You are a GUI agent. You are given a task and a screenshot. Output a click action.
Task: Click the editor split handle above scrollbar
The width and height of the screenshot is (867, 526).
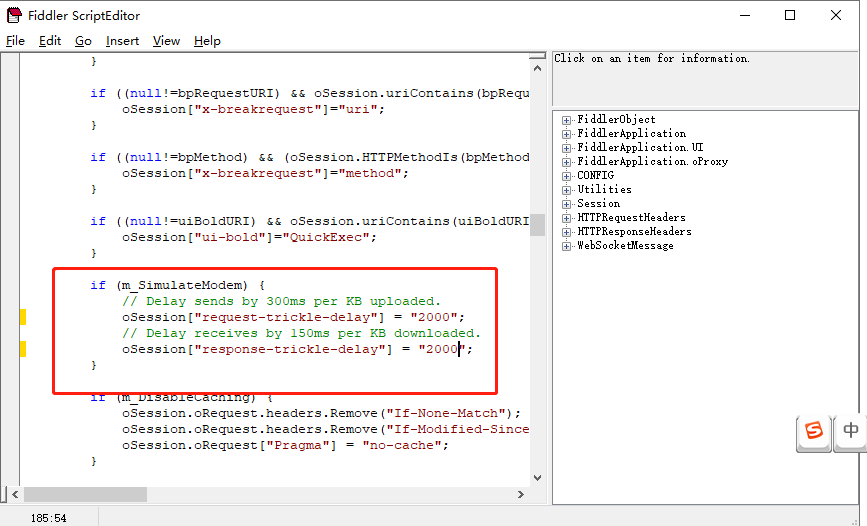click(x=537, y=56)
